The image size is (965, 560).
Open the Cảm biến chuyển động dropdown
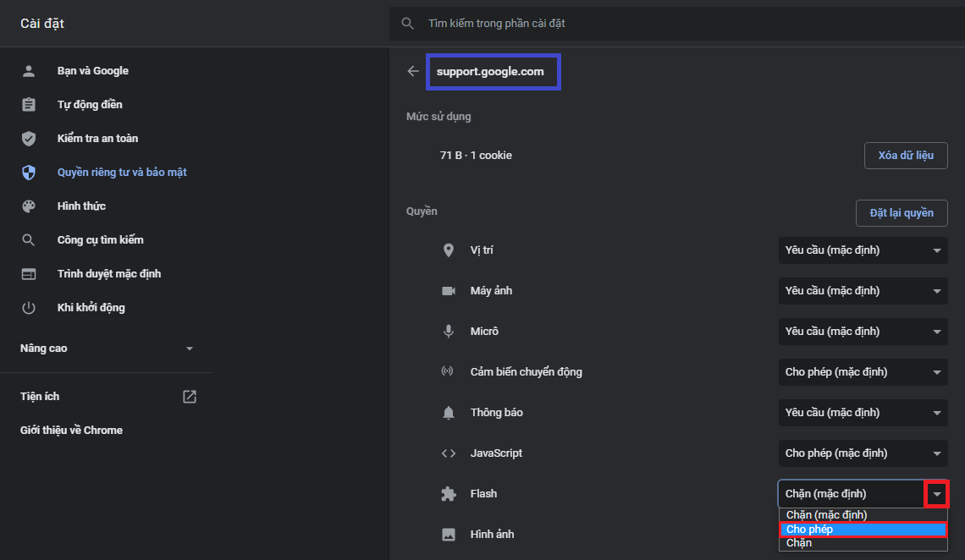863,372
